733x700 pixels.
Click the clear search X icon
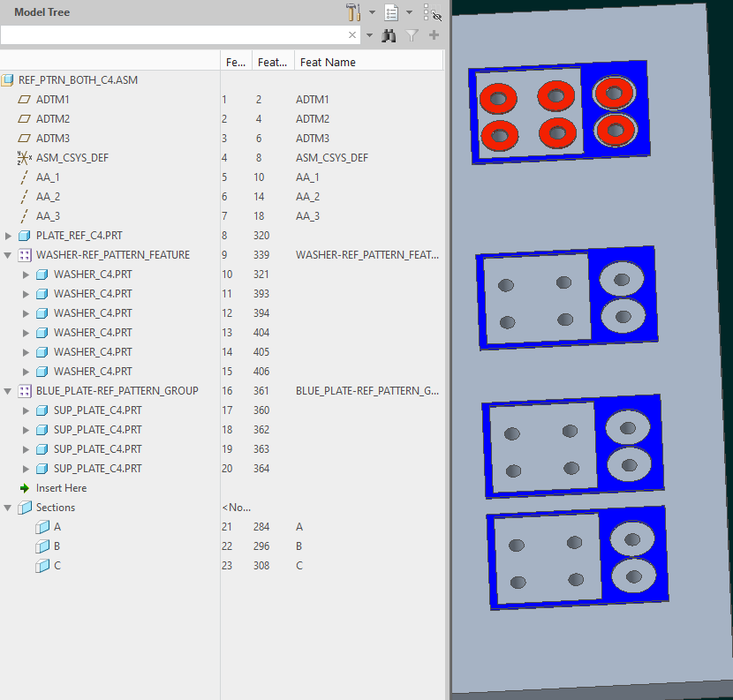(x=351, y=35)
